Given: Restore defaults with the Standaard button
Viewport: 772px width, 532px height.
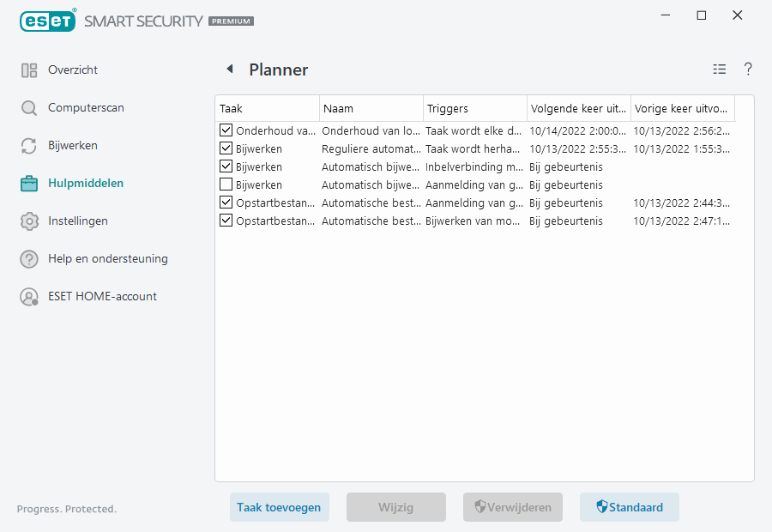Looking at the screenshot, I should (x=629, y=507).
